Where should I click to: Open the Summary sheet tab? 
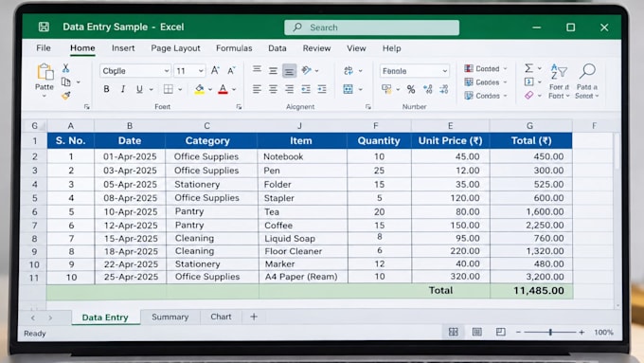click(x=170, y=317)
